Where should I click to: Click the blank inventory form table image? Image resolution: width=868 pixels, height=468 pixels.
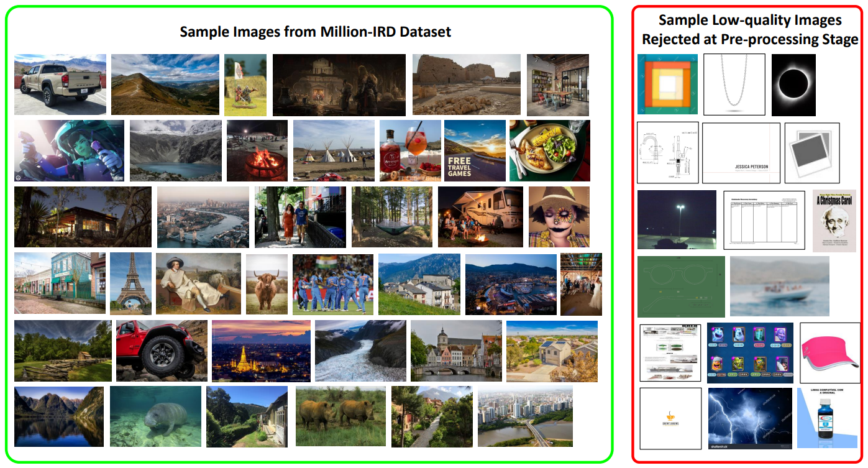[764, 220]
